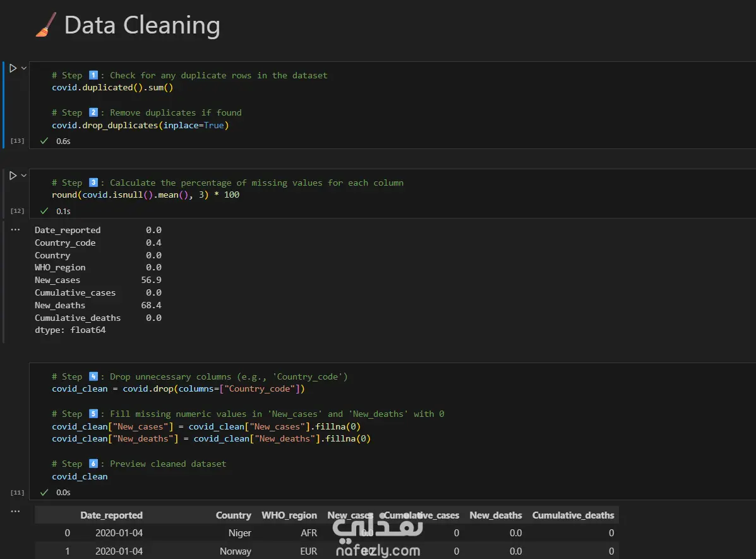The width and height of the screenshot is (756, 559).
Task: Click the checkmark beside the 0.0s execution time
Action: tap(44, 492)
